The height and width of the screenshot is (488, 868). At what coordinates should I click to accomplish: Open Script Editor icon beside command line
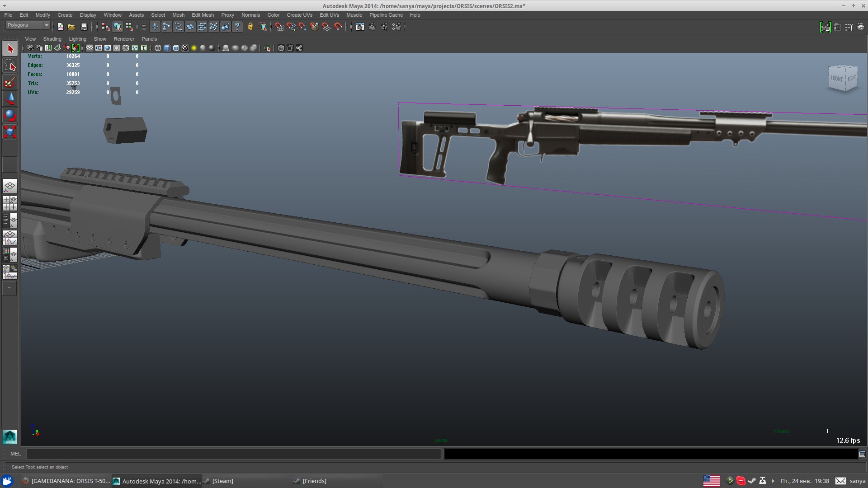[862, 454]
